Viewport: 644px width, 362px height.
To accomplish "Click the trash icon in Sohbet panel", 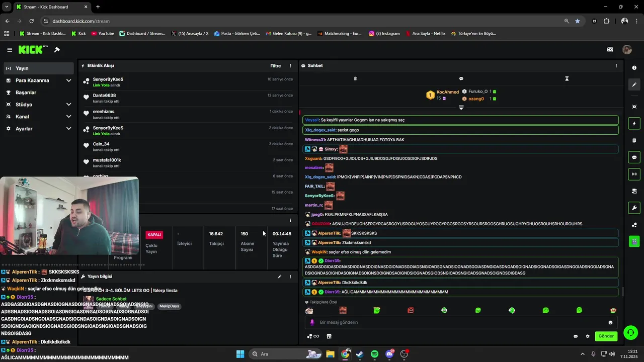I will point(355,78).
